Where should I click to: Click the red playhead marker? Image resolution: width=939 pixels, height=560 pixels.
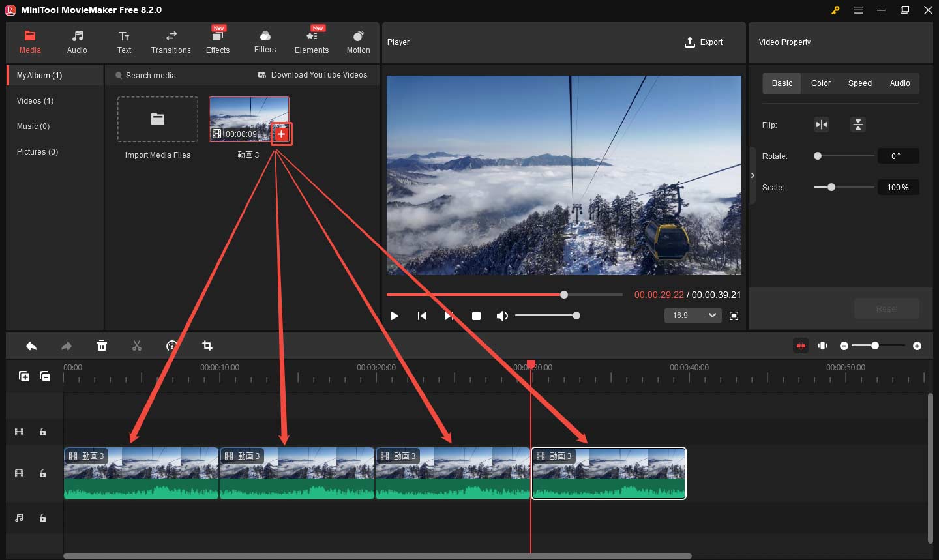531,364
